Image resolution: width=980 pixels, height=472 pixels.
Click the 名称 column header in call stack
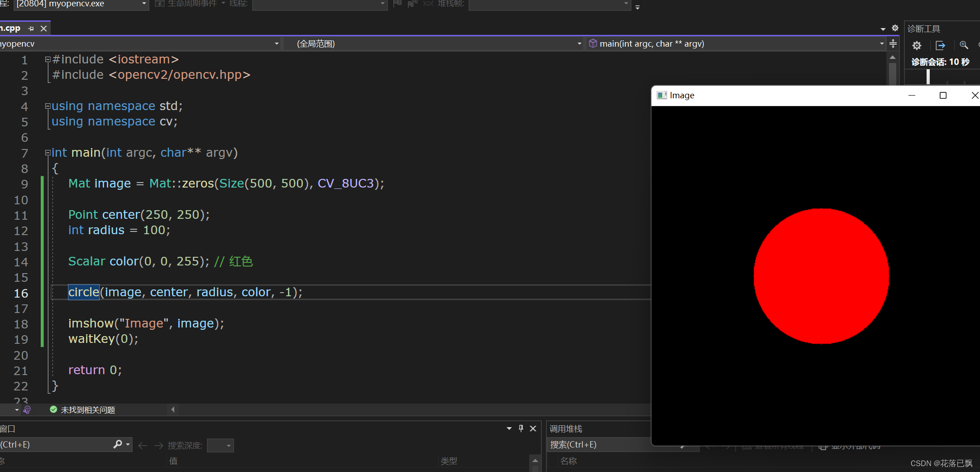pyautogui.click(x=569, y=461)
